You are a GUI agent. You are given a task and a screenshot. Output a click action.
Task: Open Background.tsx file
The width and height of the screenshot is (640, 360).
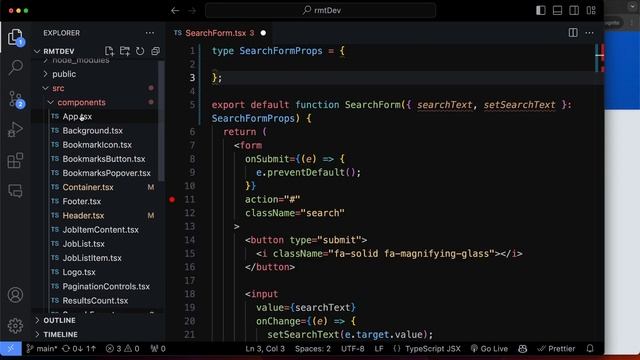[x=93, y=131]
